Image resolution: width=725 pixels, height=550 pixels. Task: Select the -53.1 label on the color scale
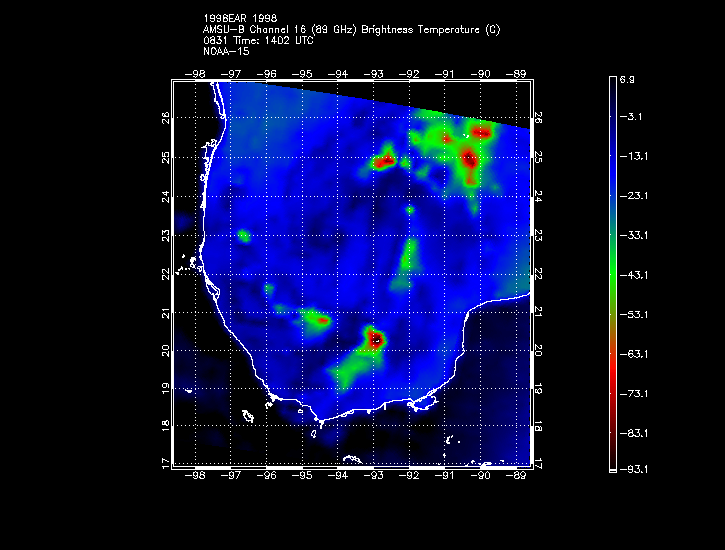[x=638, y=314]
